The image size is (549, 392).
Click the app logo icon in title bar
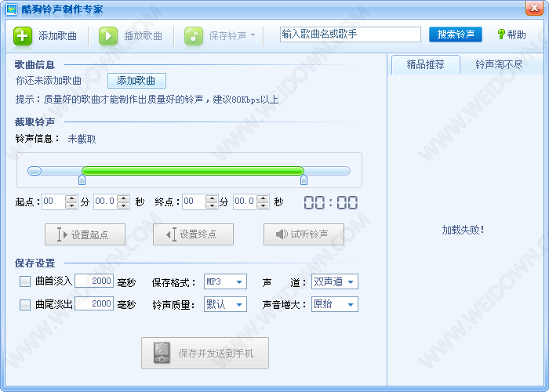(x=12, y=9)
